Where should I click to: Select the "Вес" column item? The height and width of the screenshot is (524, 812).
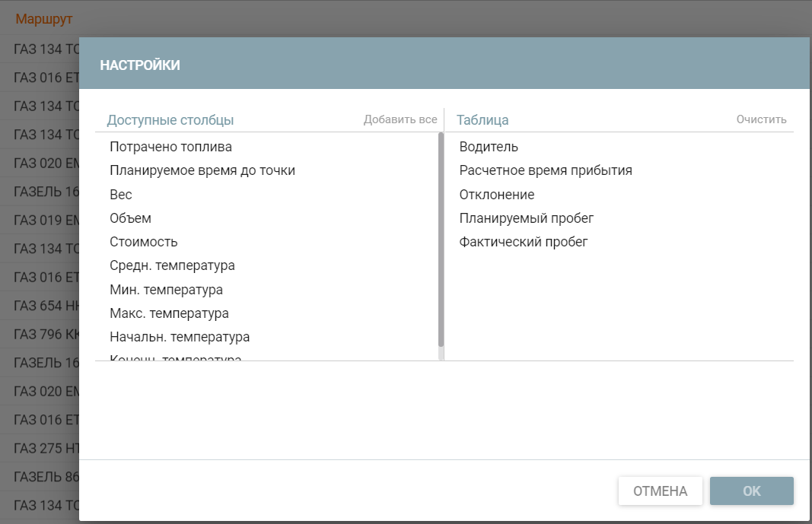(x=121, y=195)
